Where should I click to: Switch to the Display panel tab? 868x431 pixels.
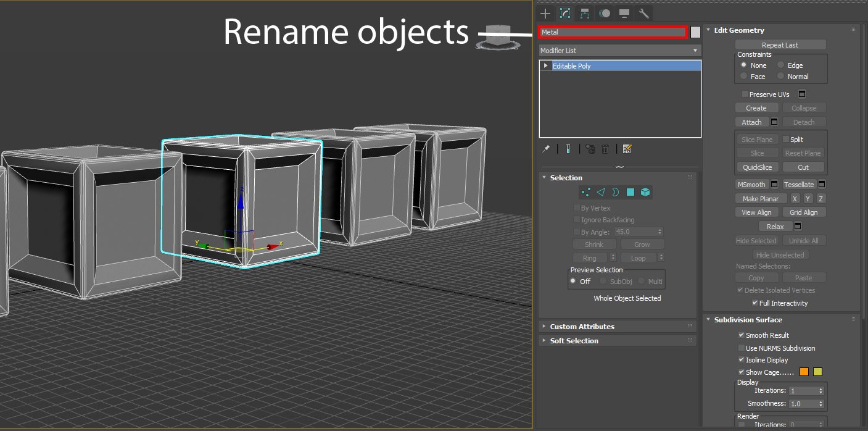tap(624, 13)
